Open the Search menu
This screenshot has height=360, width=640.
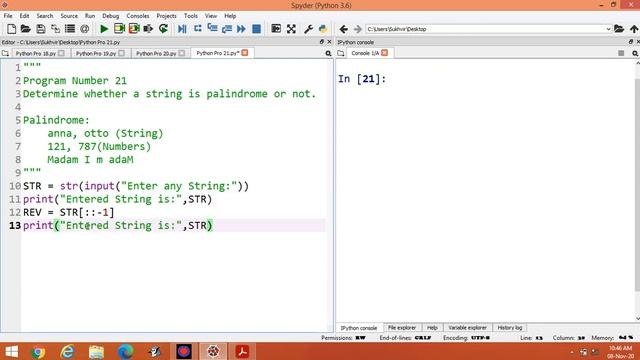(x=44, y=16)
